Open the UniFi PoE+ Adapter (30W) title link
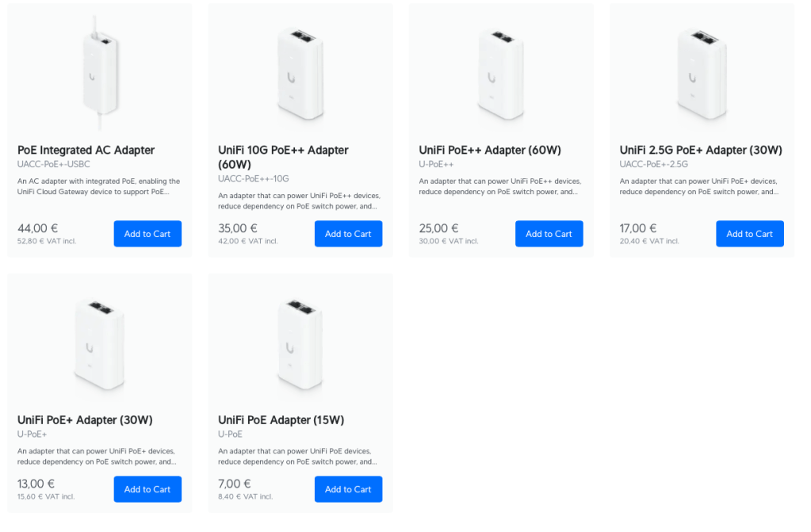Screen dimensions: 811x532 (85, 420)
